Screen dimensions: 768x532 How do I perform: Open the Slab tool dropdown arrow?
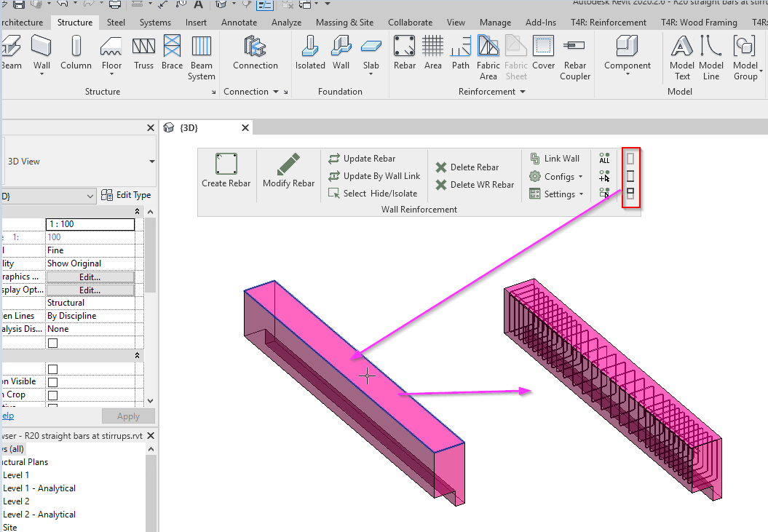tap(371, 74)
